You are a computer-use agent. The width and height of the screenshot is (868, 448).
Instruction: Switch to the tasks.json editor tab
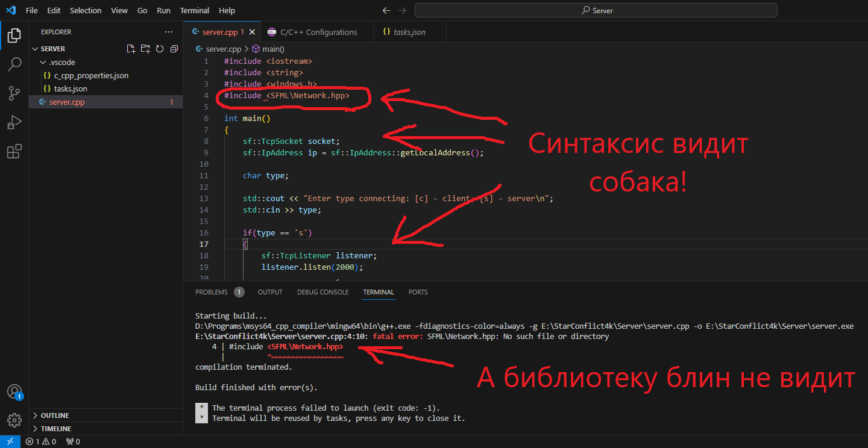coord(409,32)
